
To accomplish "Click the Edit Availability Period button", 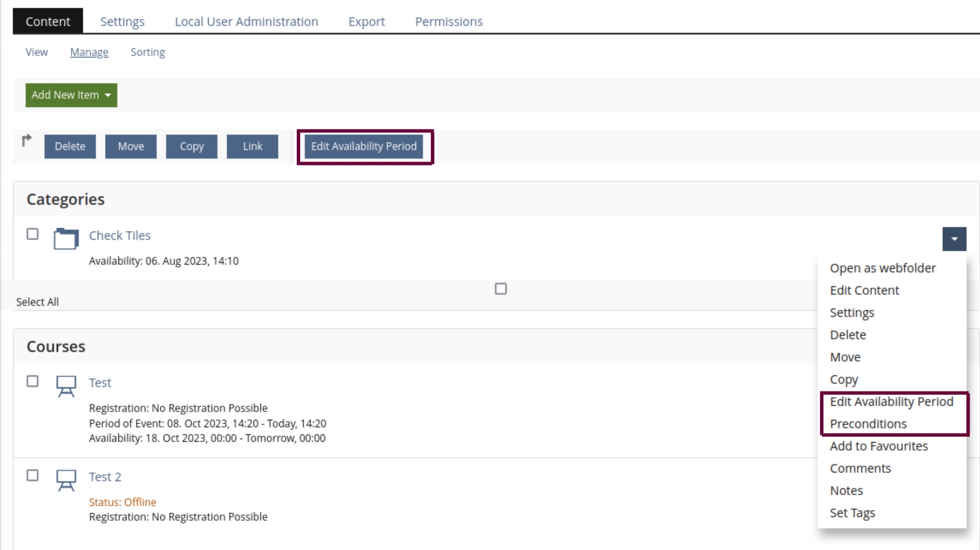I will pyautogui.click(x=364, y=146).
